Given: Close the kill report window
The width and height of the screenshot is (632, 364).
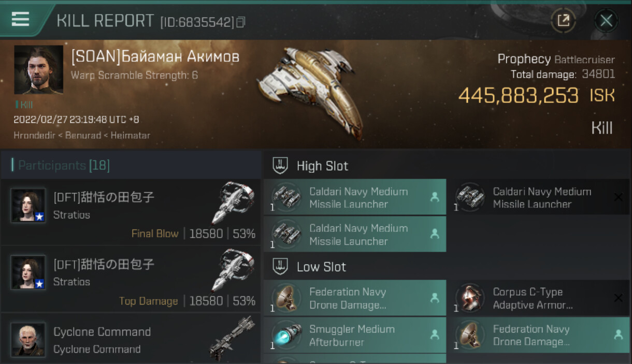Looking at the screenshot, I should click(x=606, y=20).
